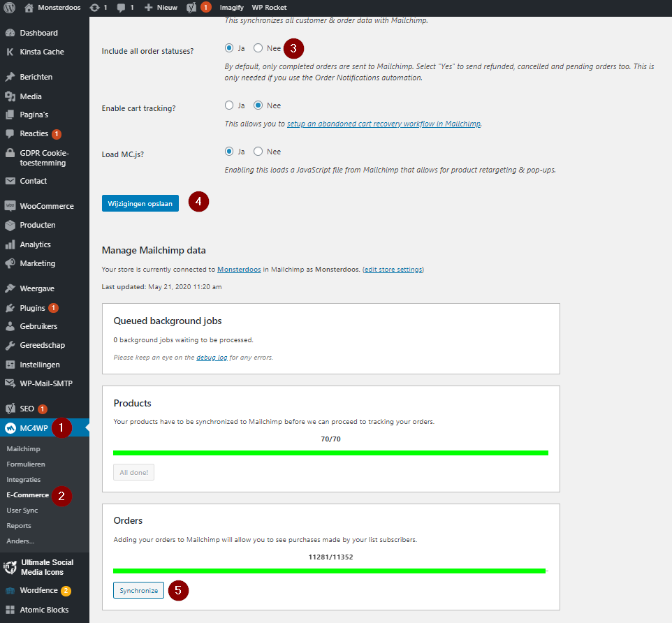
Task: Open Kinsta Cache from sidebar
Action: [41, 52]
